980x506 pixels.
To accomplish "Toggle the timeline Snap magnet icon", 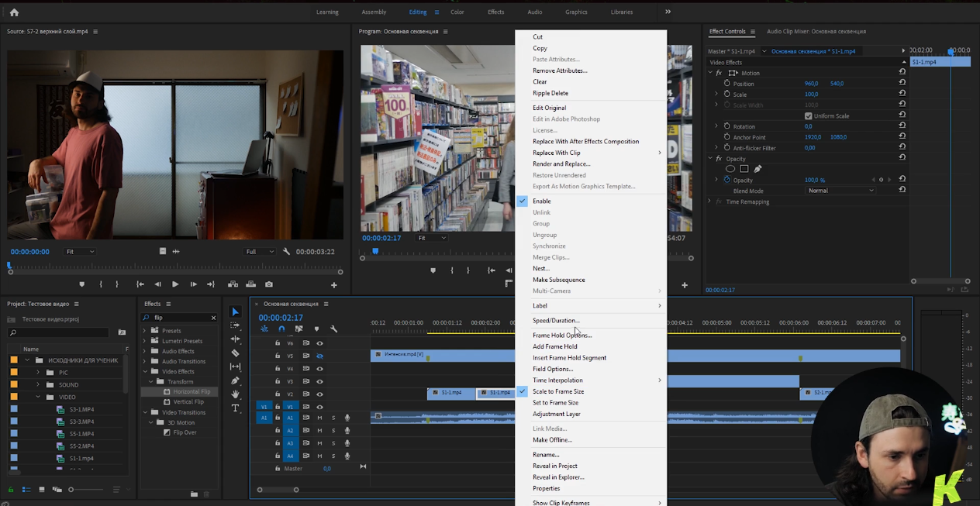I will click(281, 329).
